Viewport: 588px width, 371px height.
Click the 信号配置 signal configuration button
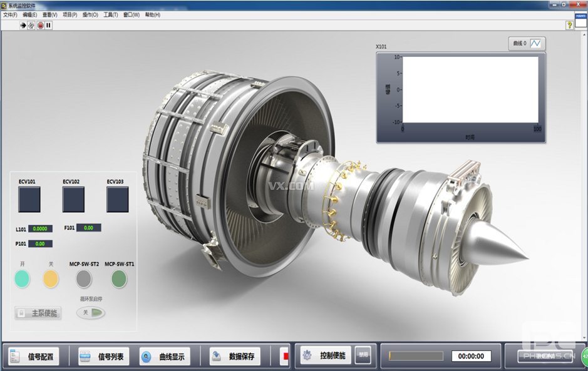pos(33,357)
